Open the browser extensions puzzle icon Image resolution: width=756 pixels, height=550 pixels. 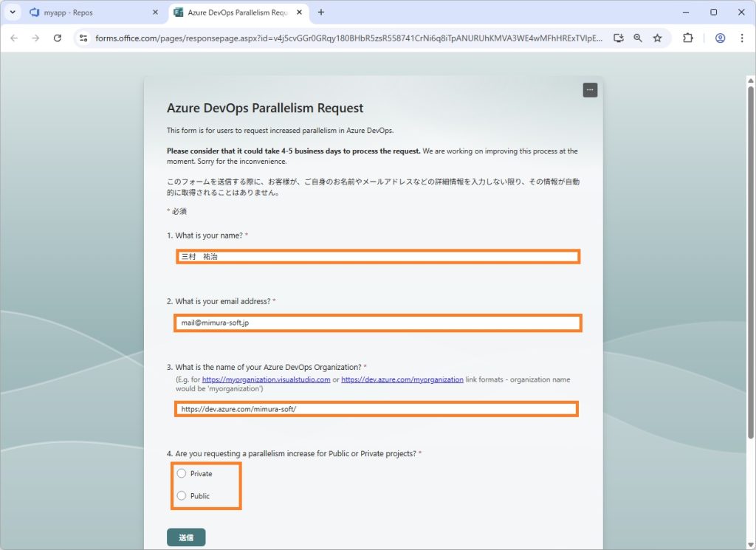click(688, 38)
